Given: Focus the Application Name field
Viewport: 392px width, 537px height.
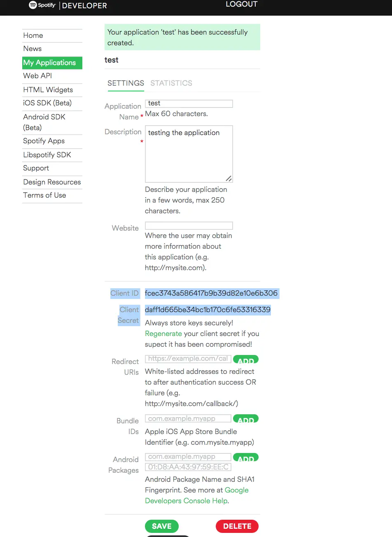Looking at the screenshot, I should 189,103.
